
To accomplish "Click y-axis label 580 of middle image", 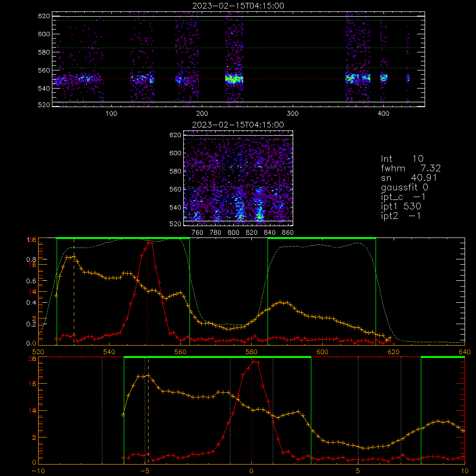I will [176, 171].
